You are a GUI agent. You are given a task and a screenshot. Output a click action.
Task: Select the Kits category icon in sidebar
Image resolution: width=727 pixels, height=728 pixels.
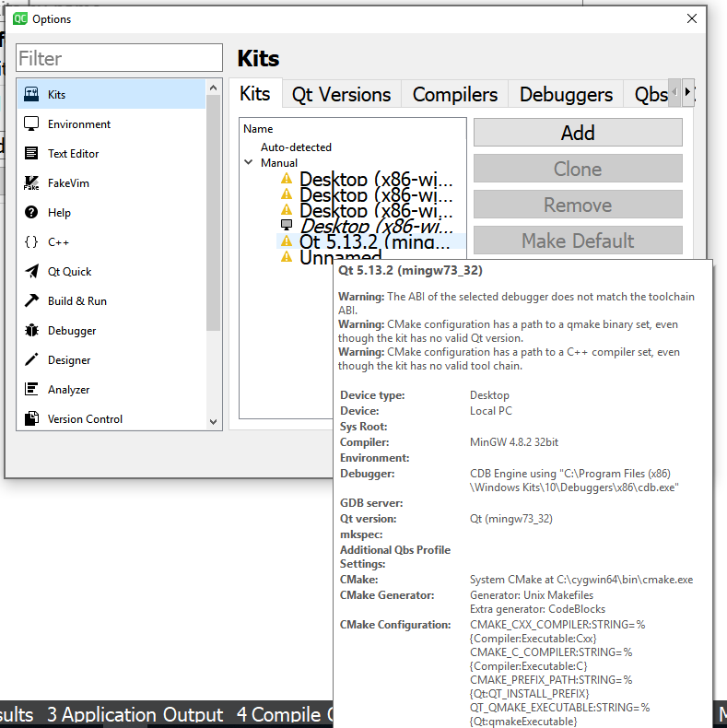pos(31,94)
